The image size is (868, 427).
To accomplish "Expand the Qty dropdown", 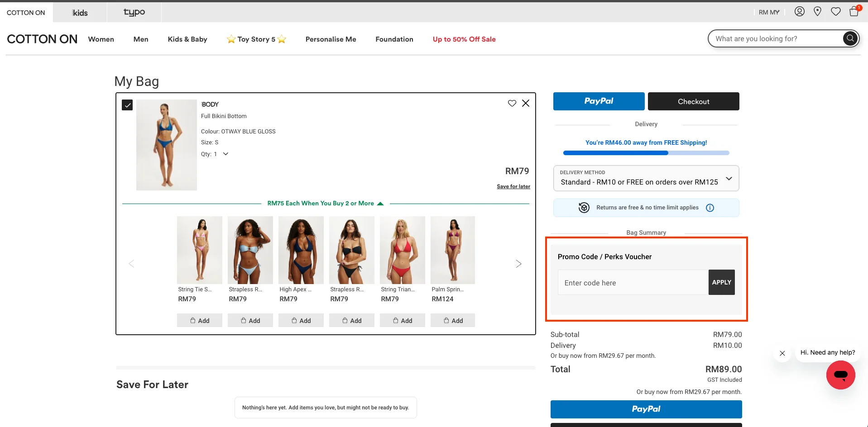I will (225, 154).
